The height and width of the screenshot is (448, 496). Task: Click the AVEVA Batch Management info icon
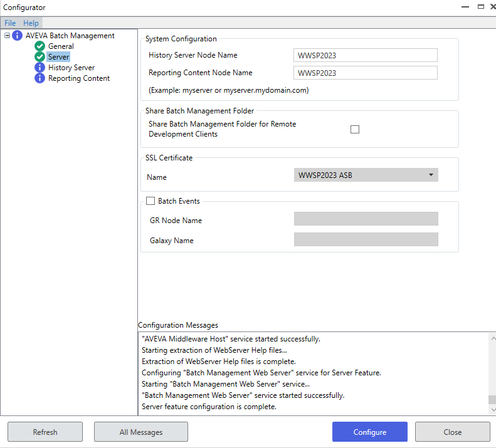point(17,36)
